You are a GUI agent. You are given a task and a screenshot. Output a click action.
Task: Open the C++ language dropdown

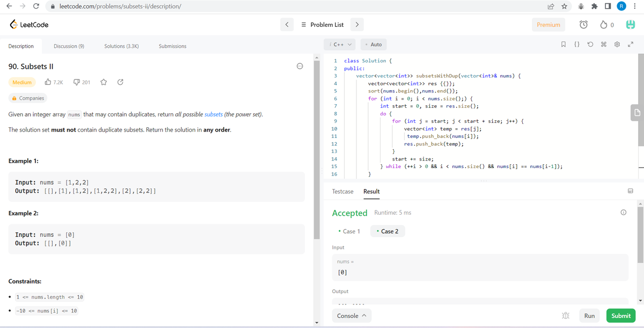point(340,45)
